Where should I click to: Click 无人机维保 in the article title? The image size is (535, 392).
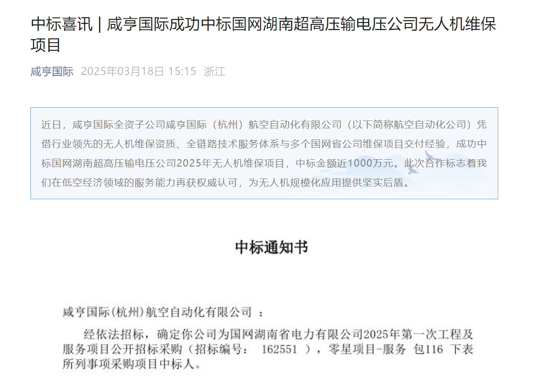coord(457,24)
